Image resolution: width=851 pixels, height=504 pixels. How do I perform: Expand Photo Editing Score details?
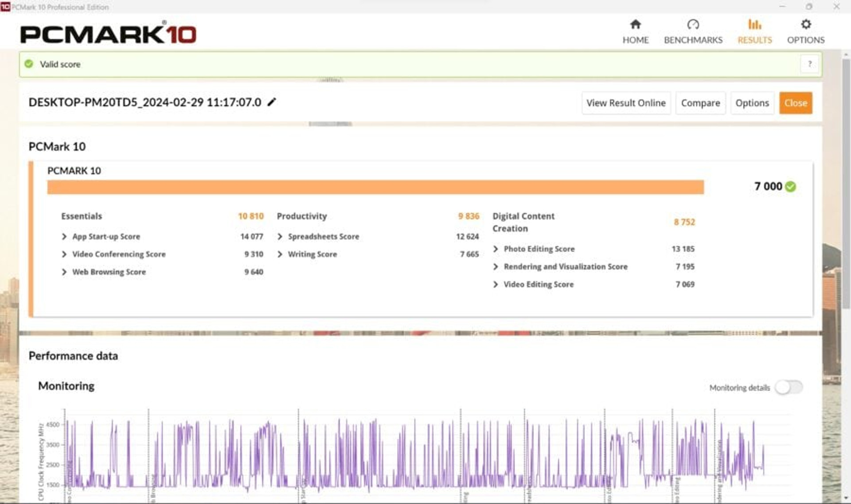[x=496, y=249]
